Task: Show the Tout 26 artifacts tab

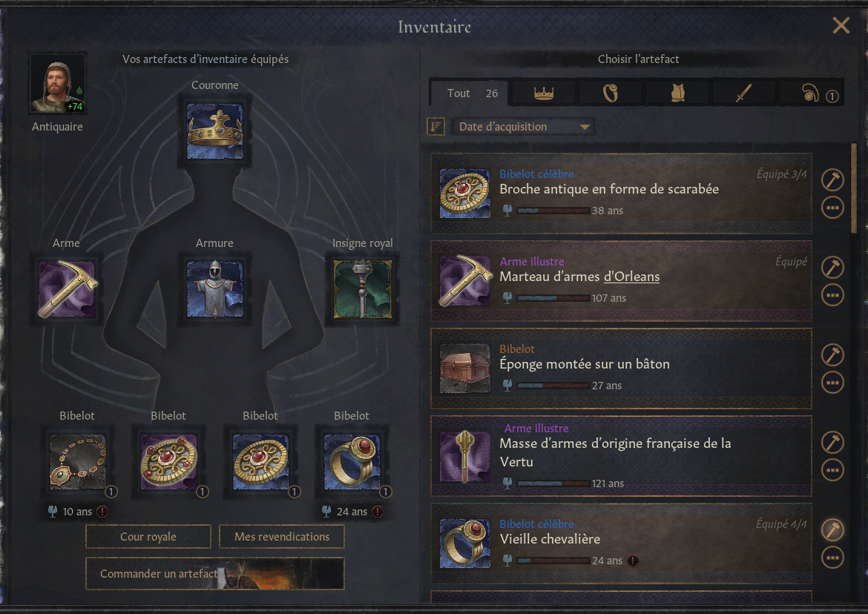Action: click(x=470, y=93)
